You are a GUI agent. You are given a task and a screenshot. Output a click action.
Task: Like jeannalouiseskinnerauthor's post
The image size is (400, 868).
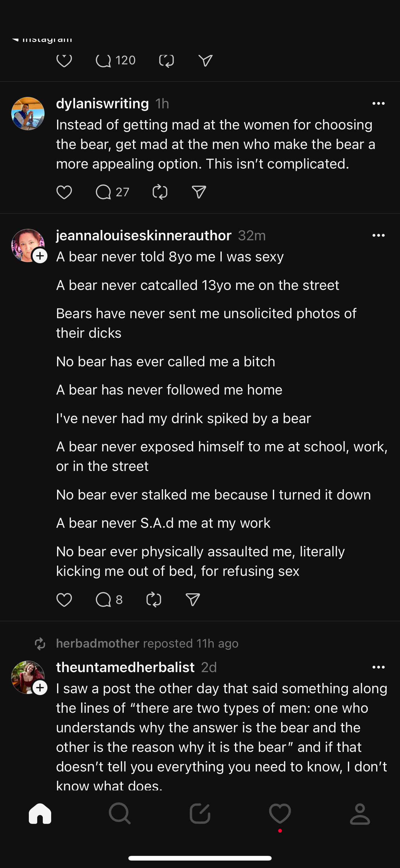[x=64, y=600]
